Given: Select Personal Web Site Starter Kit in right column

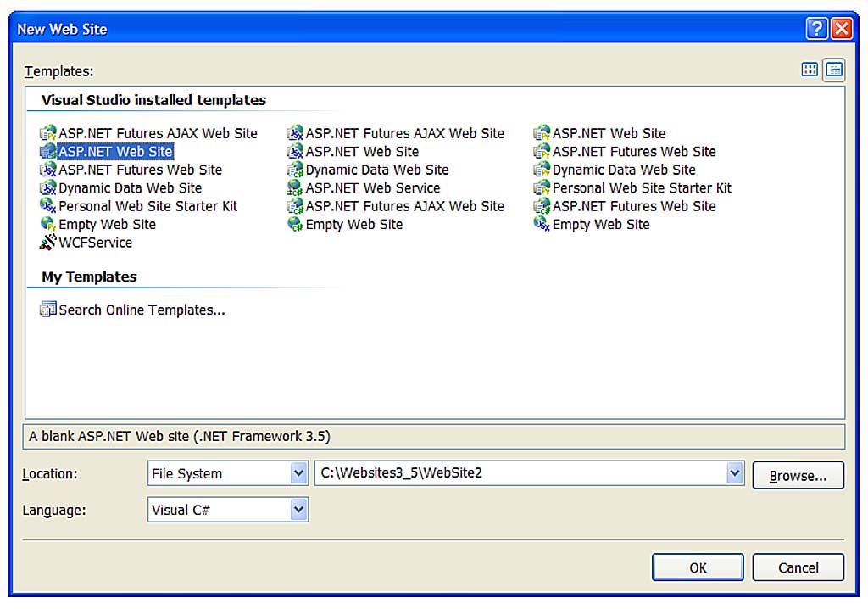Looking at the screenshot, I should (x=642, y=187).
